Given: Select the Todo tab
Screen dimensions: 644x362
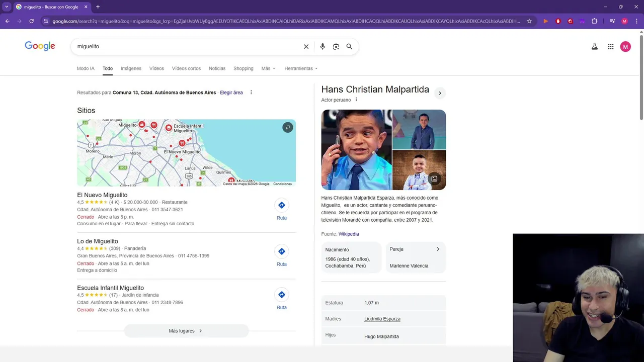Looking at the screenshot, I should click(x=108, y=68).
